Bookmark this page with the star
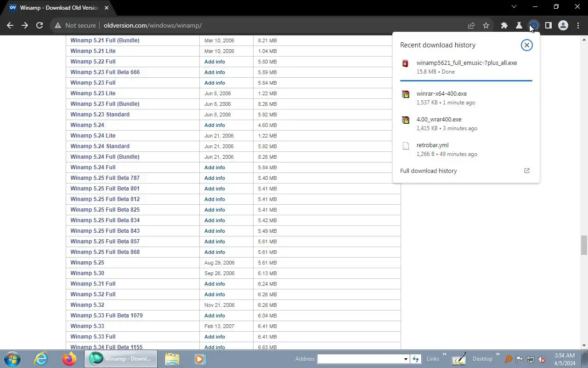 pos(486,26)
